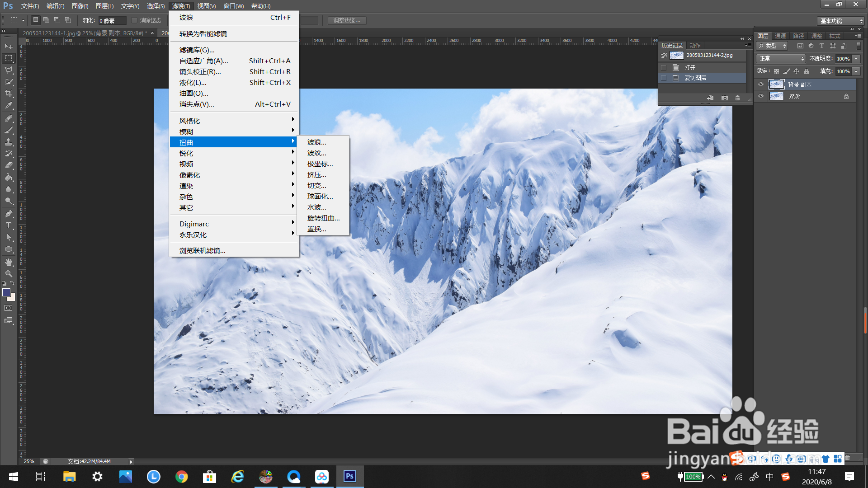Select the Horizontal Type tool
This screenshot has height=488, width=868.
(x=9, y=225)
